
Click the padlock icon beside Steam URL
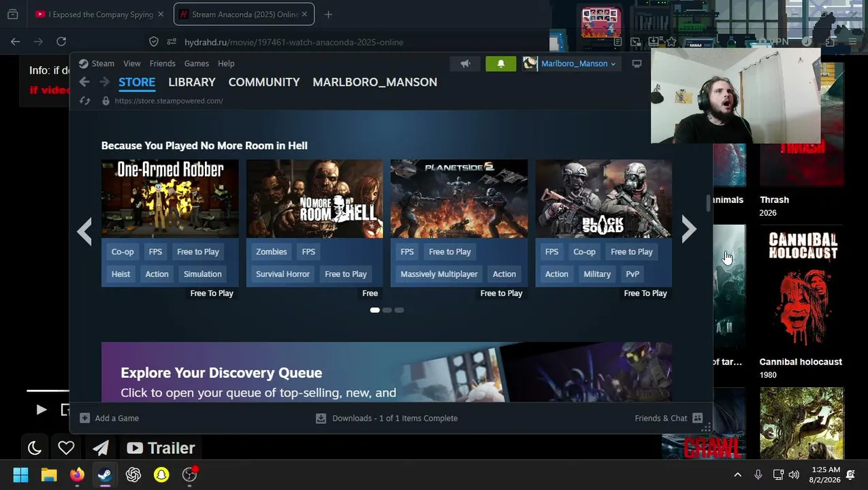tap(106, 101)
